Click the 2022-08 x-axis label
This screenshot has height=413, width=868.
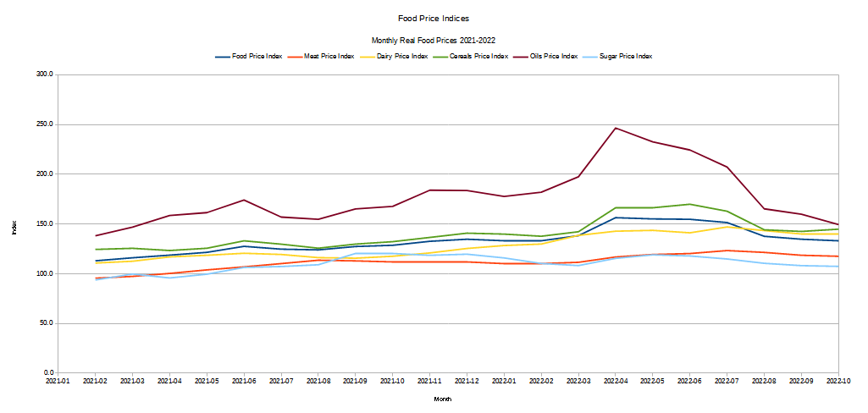point(765,382)
